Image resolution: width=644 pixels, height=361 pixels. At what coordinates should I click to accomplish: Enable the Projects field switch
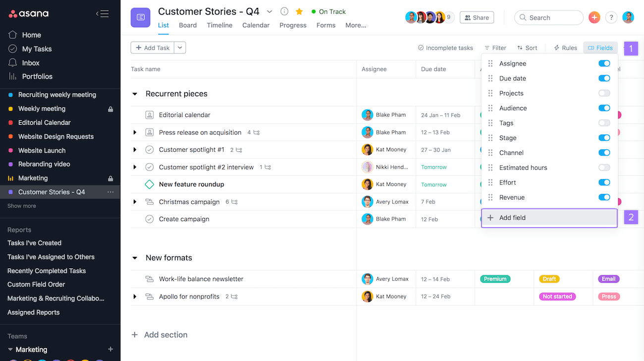pyautogui.click(x=604, y=93)
